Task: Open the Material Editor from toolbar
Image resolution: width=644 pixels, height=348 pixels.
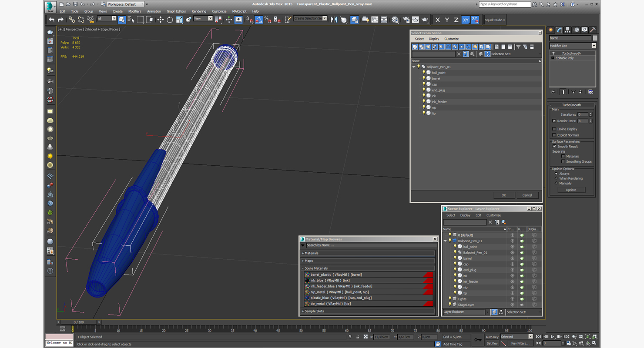Action: point(395,20)
